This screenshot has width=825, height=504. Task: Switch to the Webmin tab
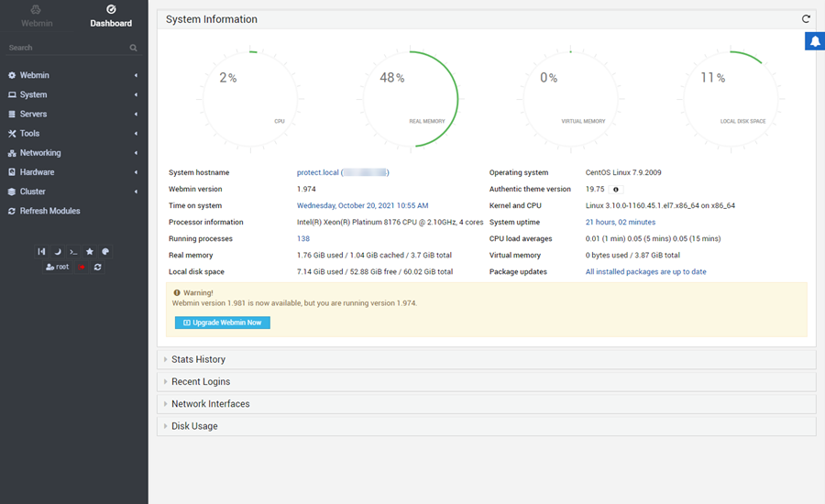tap(37, 16)
